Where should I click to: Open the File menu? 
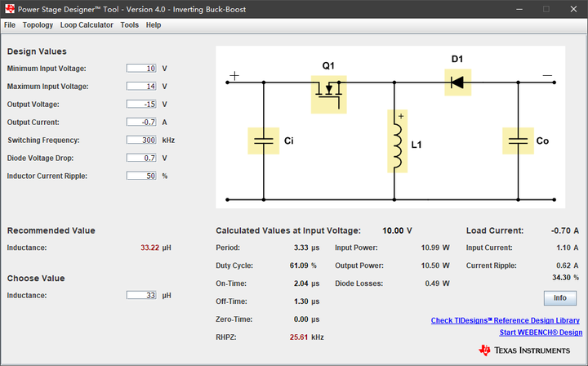click(x=10, y=25)
